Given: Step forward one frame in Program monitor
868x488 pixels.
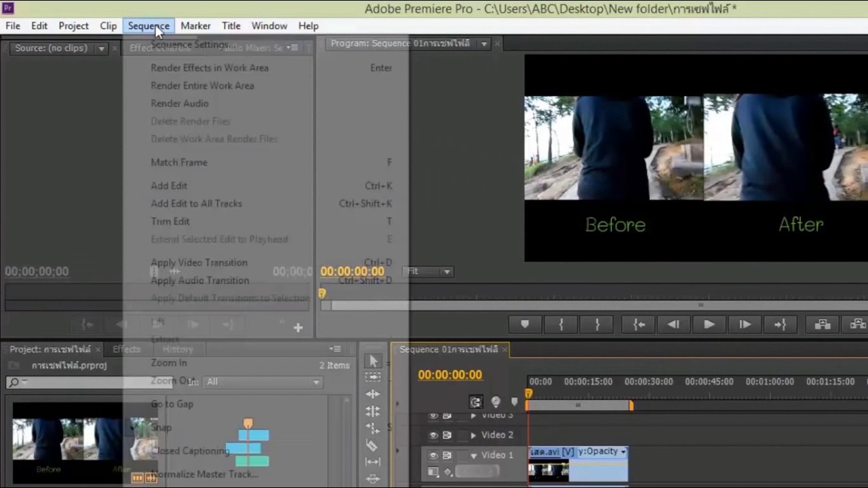Looking at the screenshot, I should click(x=745, y=325).
